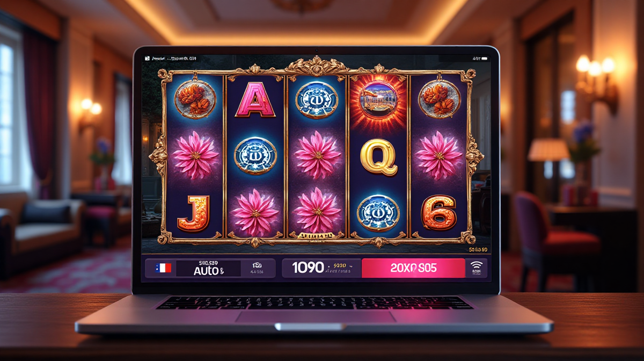Click the gold plaque under center reel

[x=316, y=235]
